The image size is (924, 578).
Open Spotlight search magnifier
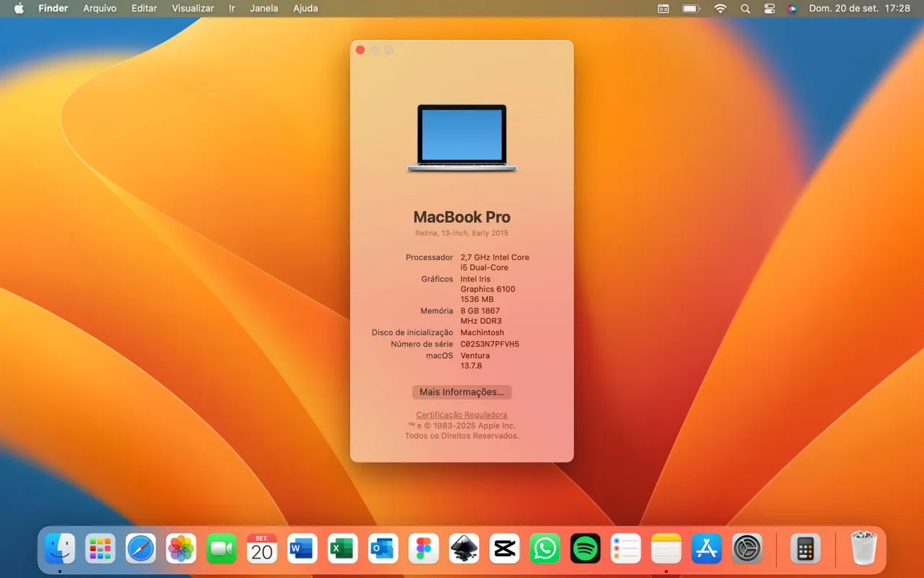pyautogui.click(x=745, y=9)
